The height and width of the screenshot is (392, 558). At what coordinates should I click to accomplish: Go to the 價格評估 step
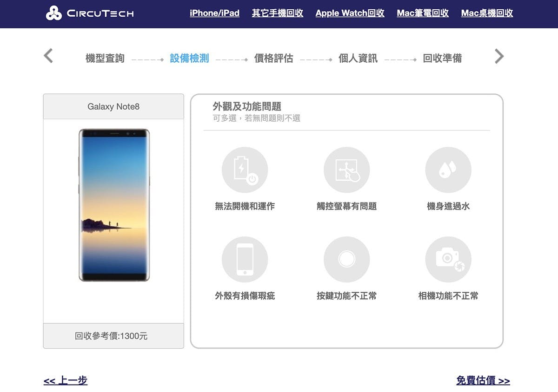click(x=273, y=59)
